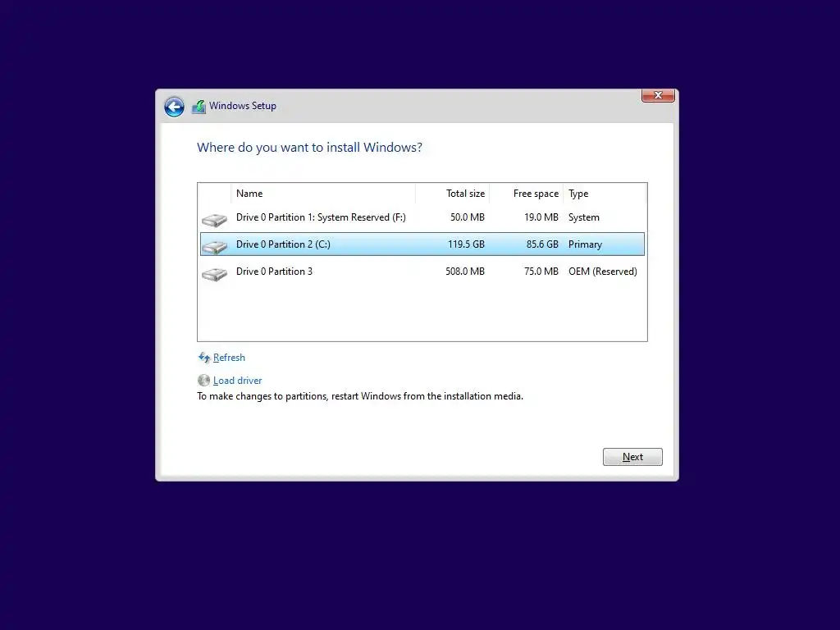The image size is (840, 630).
Task: Click drive icon for Drive 0 Partition 3
Action: click(x=214, y=274)
